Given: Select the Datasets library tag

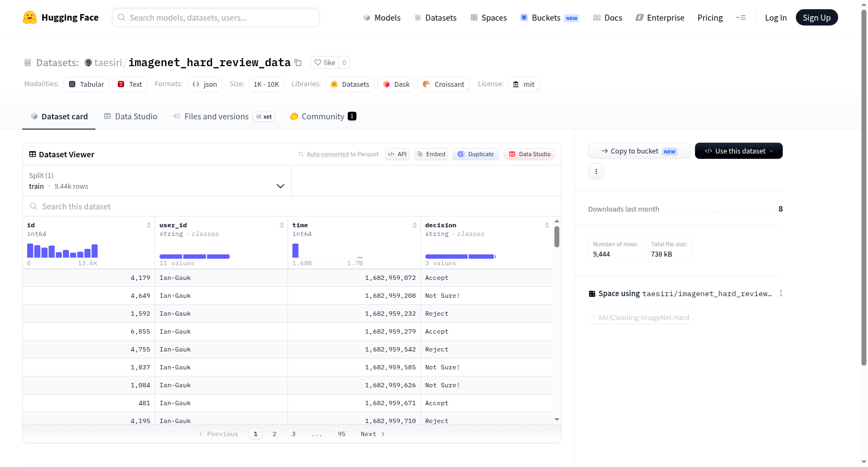Looking at the screenshot, I should (x=350, y=84).
